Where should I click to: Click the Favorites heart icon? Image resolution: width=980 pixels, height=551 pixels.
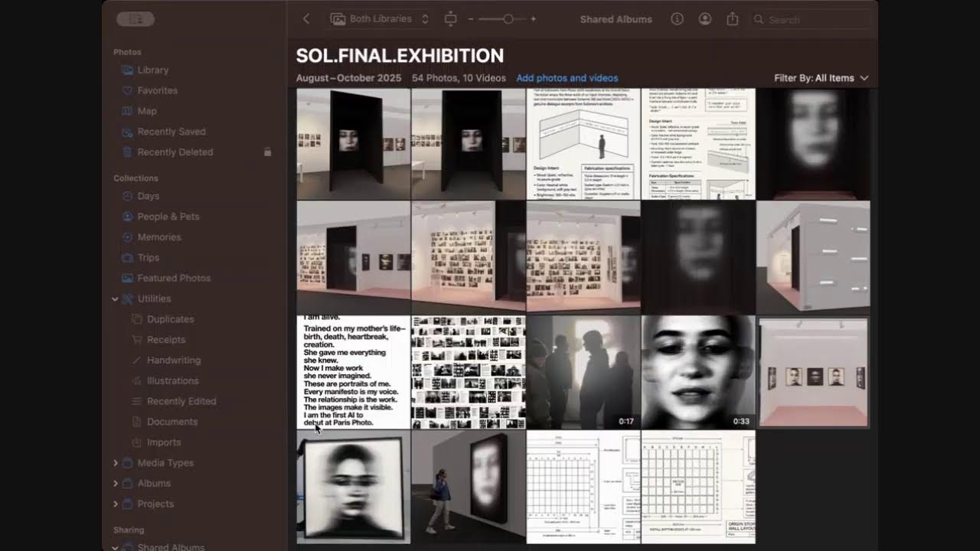coord(128,90)
